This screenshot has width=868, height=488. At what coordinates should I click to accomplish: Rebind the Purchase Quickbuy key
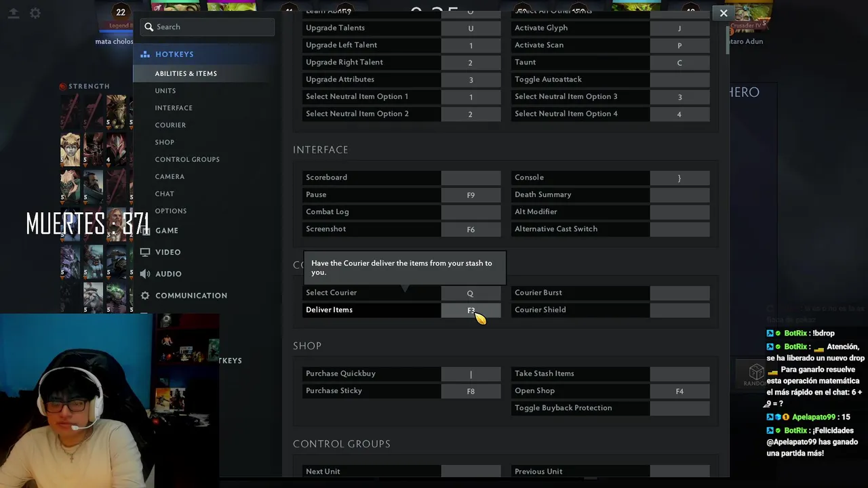click(471, 373)
